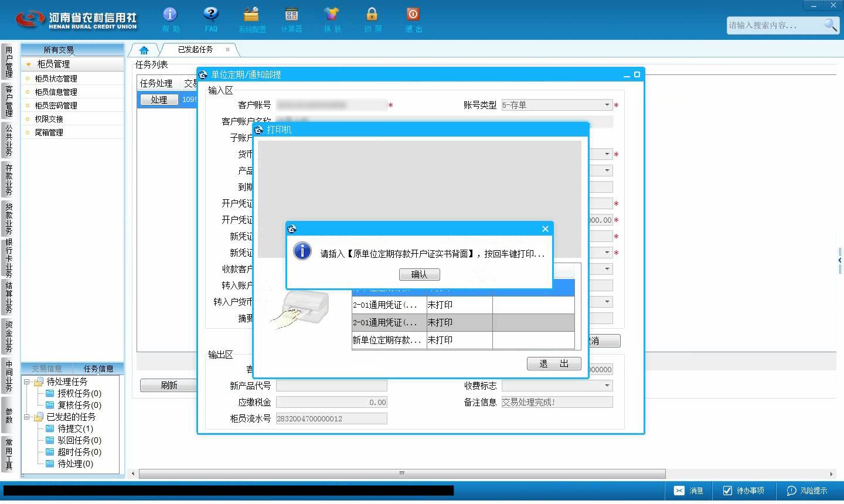Screen dimensions: 844x504
Task: Open 柜员状态管理 menu item
Action: pyautogui.click(x=56, y=79)
